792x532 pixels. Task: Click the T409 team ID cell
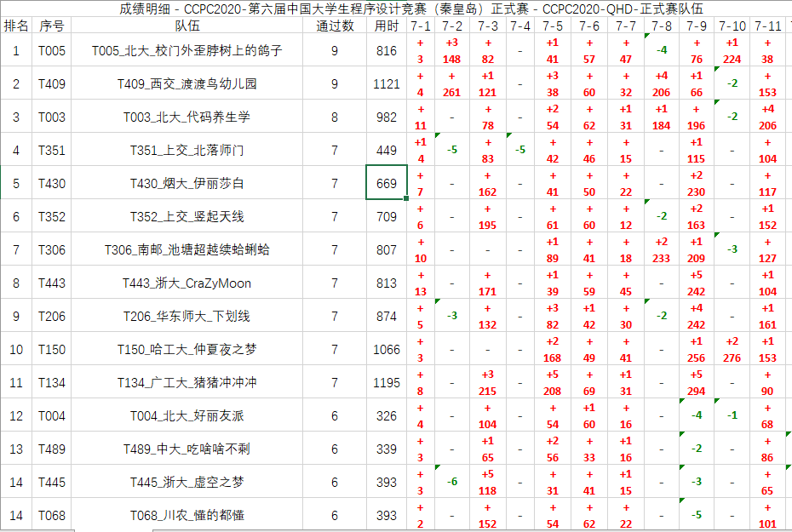(x=51, y=84)
